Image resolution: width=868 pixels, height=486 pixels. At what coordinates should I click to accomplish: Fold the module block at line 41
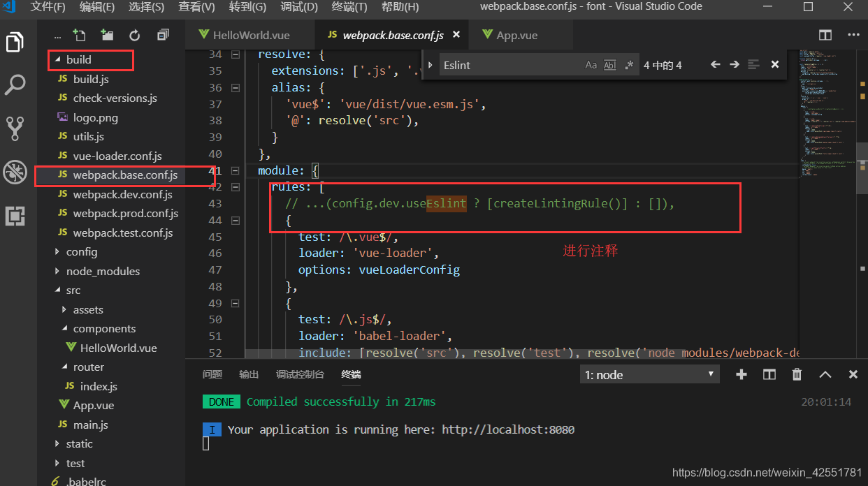click(x=235, y=171)
